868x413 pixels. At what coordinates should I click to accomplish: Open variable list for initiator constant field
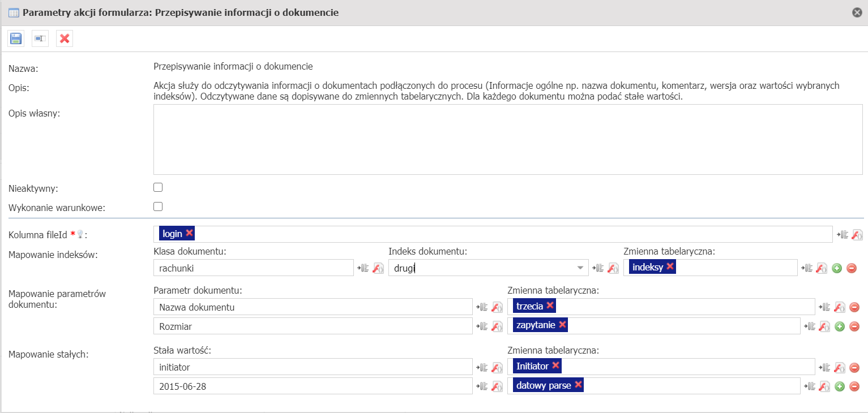click(x=482, y=367)
